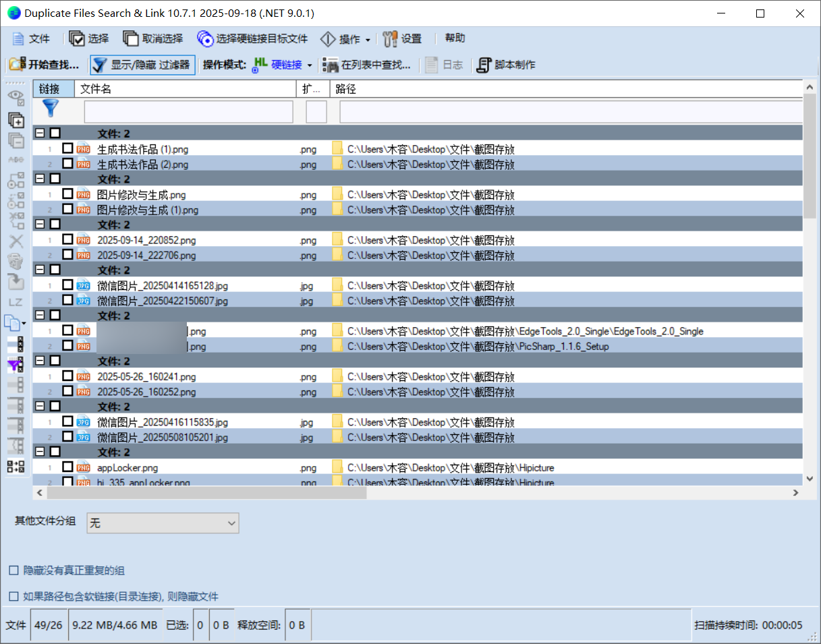
Task: Open the 脚本制作 script maker
Action: [x=507, y=65]
